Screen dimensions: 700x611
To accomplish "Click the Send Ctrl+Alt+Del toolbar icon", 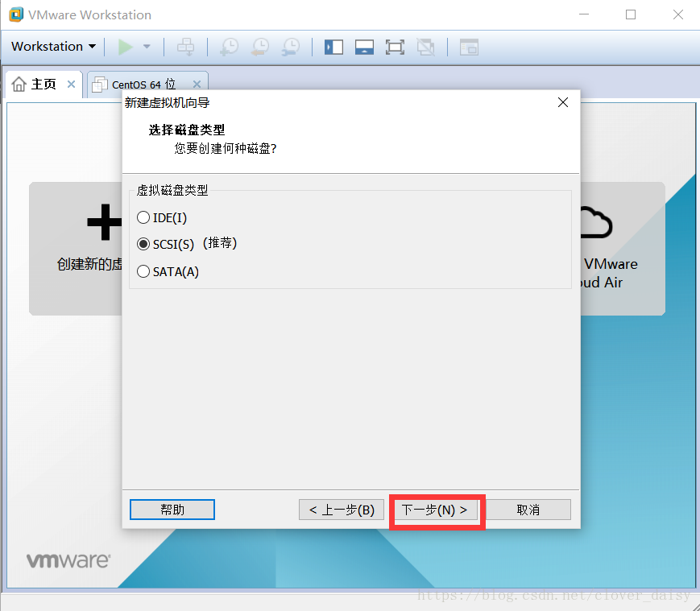I will point(186,47).
